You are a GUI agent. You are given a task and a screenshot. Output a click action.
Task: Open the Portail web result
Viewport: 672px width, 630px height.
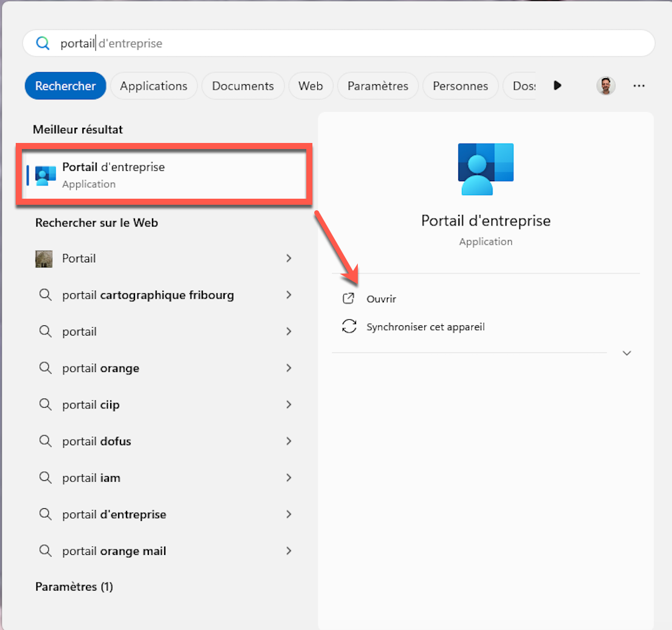164,259
